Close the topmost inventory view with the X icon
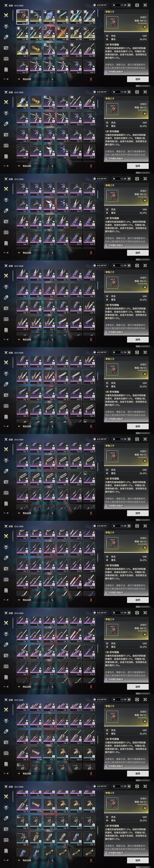This screenshot has width=154, height=868. click(x=145, y=5)
